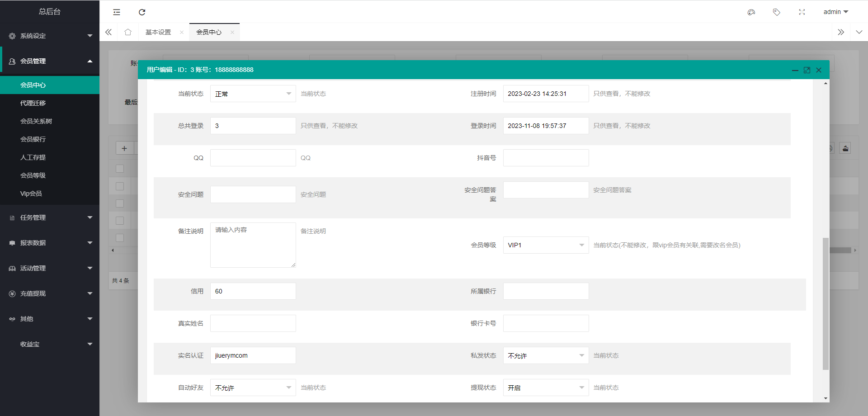This screenshot has width=868, height=416.
Task: Expand the 提现状态 dropdown
Action: pos(546,388)
